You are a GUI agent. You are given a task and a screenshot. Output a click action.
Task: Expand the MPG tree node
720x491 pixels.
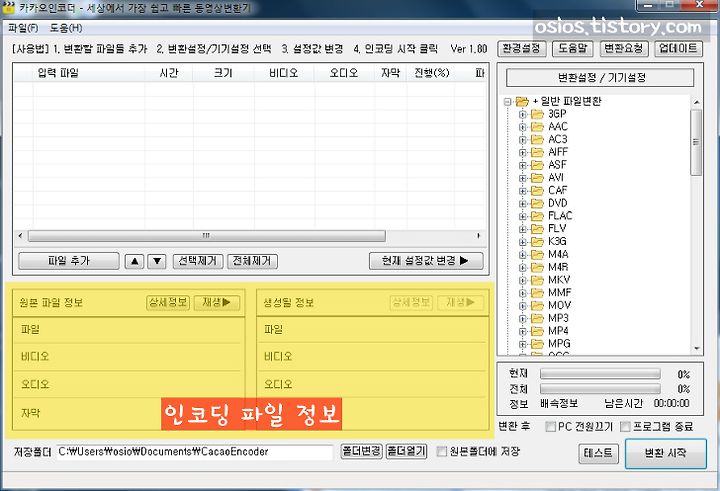coord(523,344)
